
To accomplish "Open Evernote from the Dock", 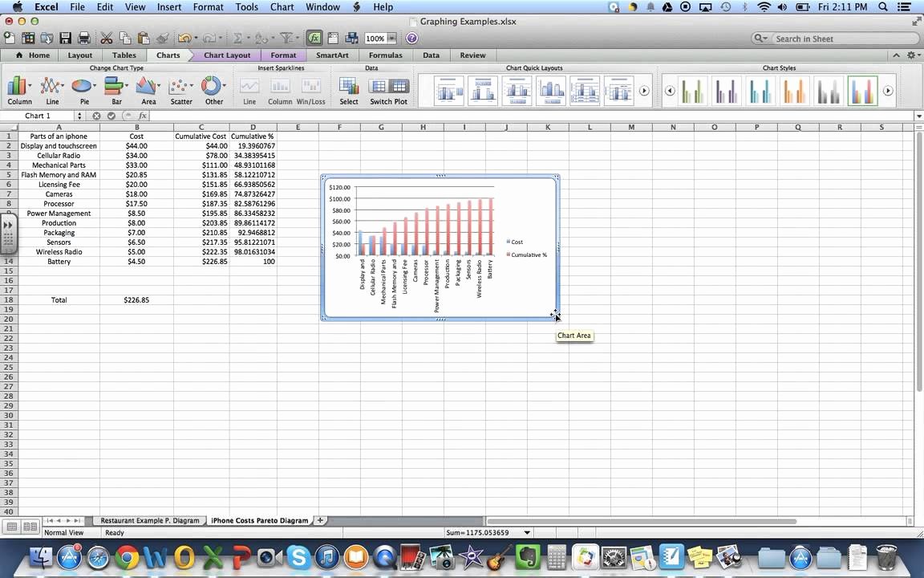I will click(528, 557).
